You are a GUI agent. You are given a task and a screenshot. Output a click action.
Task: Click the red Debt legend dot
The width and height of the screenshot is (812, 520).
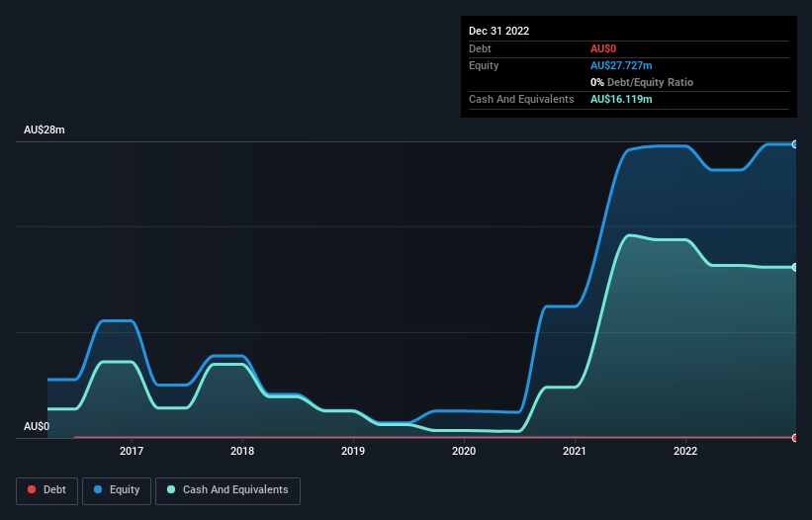coord(32,489)
